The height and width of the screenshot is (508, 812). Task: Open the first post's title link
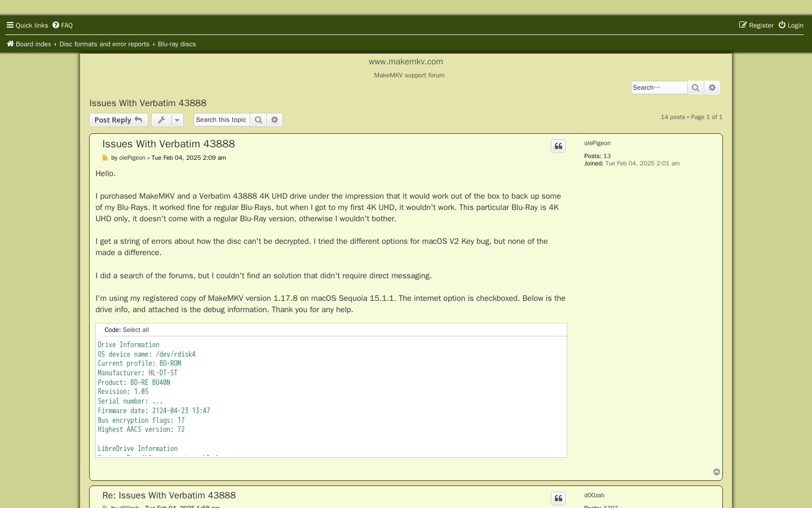pos(169,144)
